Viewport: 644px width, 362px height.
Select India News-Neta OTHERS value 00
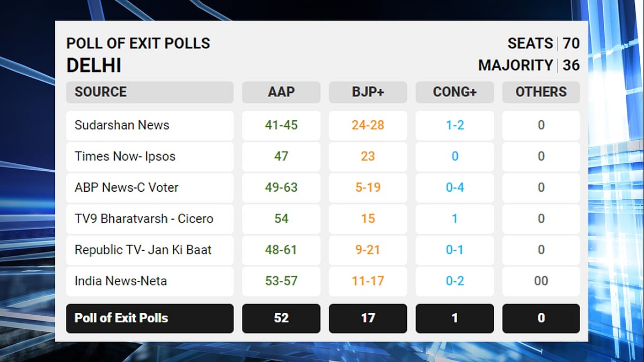[541, 281]
